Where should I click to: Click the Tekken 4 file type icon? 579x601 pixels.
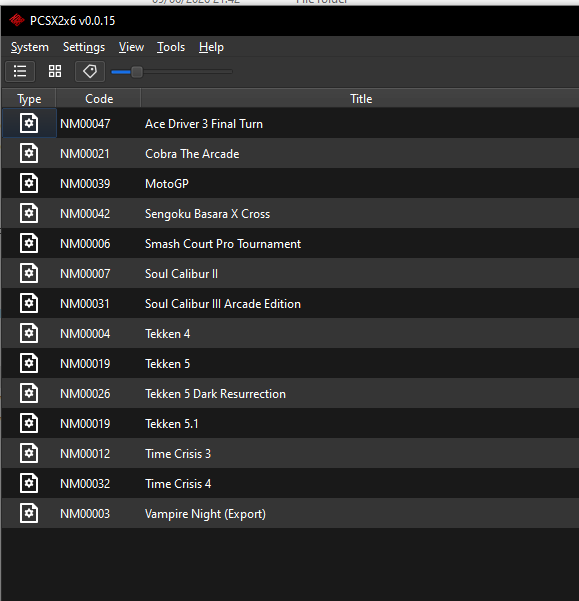click(29, 333)
